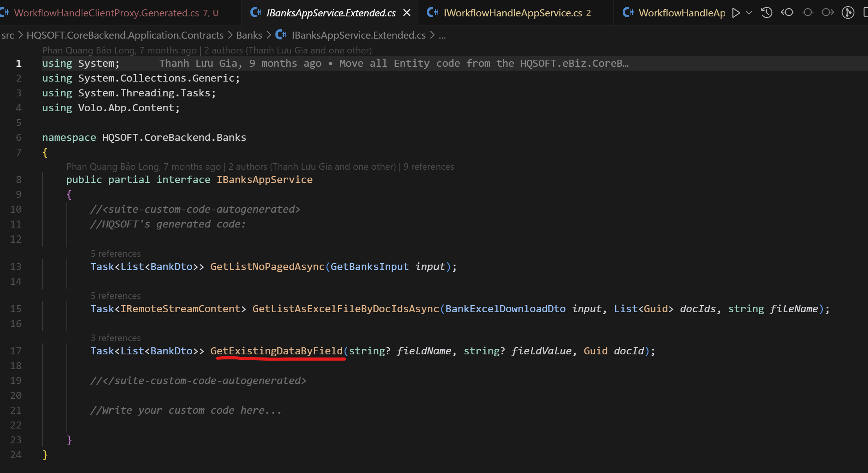Click "3 references" above GetExistingDataByField
The image size is (868, 473).
[x=116, y=338]
